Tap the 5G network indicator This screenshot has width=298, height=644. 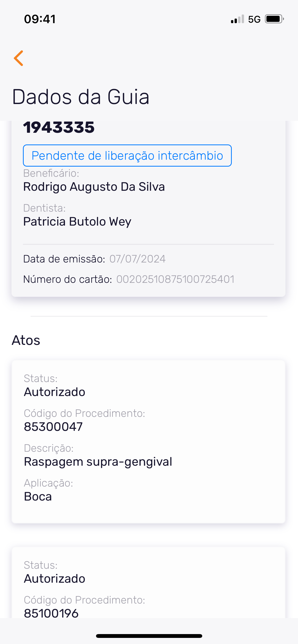click(x=254, y=19)
